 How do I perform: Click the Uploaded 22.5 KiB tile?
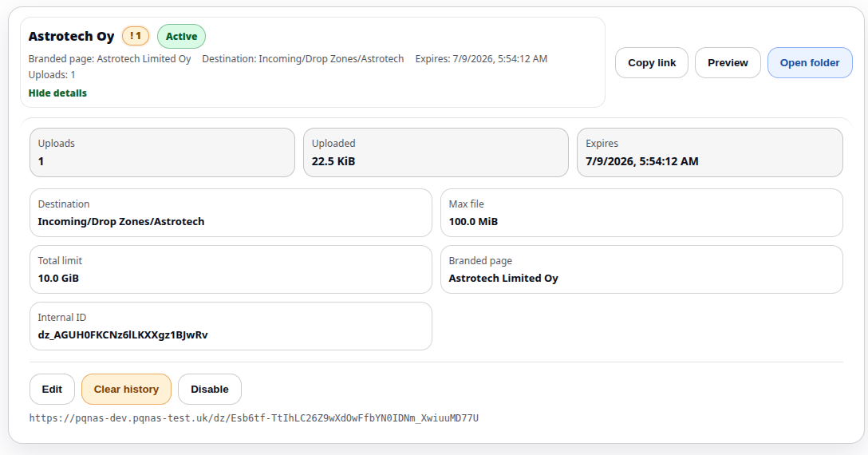click(x=436, y=152)
